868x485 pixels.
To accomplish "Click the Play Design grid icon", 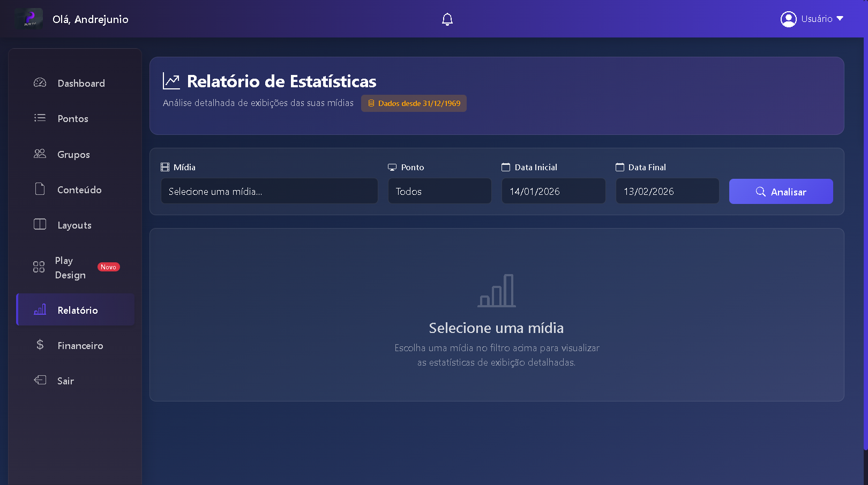I will point(39,267).
